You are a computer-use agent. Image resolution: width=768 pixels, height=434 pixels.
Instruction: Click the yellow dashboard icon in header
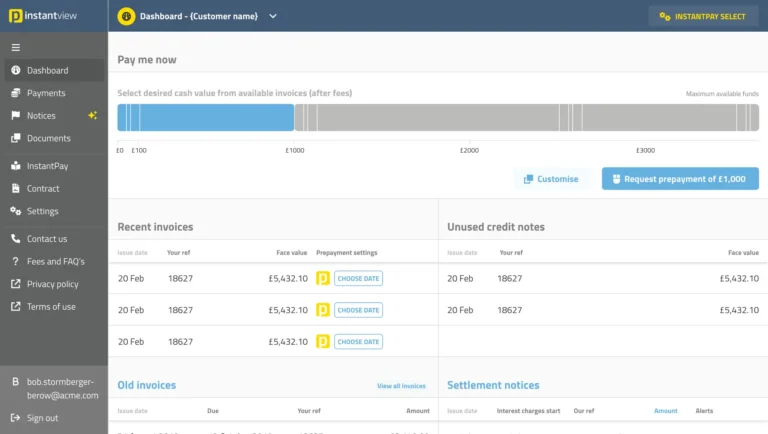click(x=126, y=16)
